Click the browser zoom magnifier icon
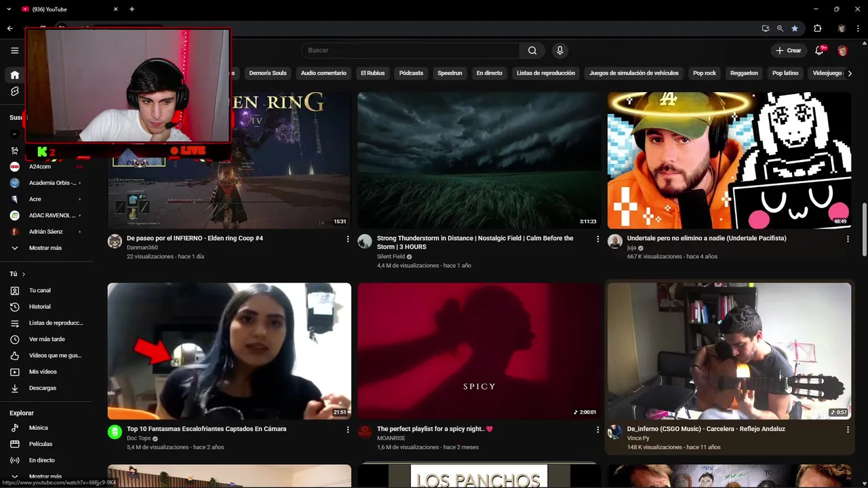 click(780, 28)
